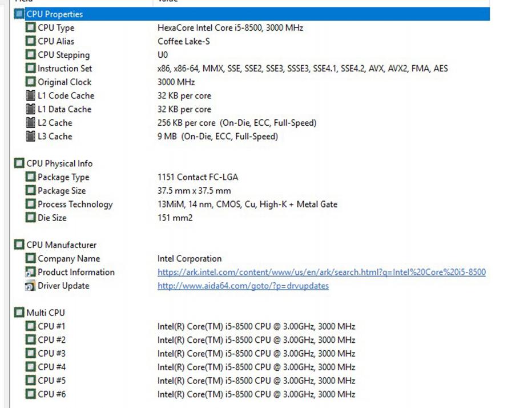Image resolution: width=532 pixels, height=408 pixels.
Task: Click the icon next to Instruction Set
Action: (30, 68)
